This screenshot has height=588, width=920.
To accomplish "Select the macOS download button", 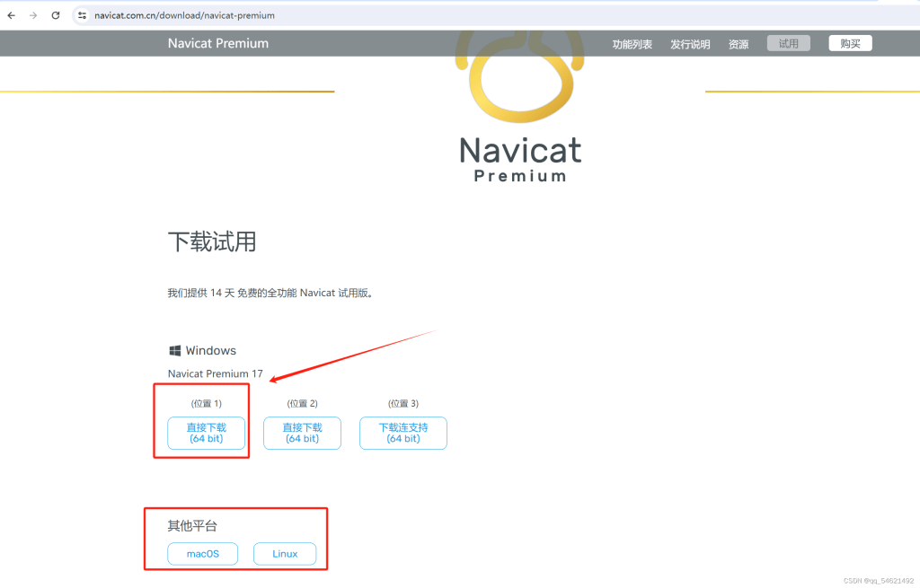I will pyautogui.click(x=202, y=554).
